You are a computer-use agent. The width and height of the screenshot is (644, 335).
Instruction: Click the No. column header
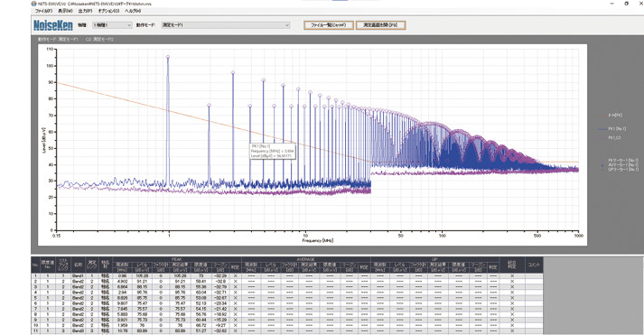[x=35, y=265]
